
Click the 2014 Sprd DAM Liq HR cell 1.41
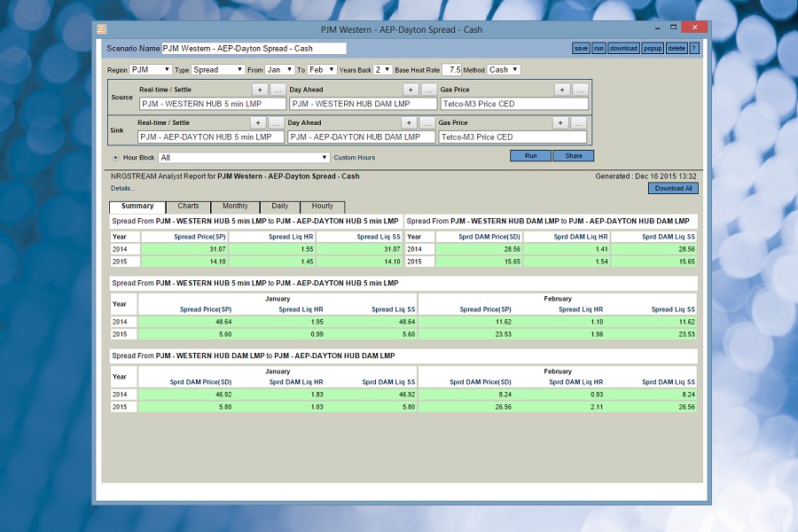click(x=567, y=249)
